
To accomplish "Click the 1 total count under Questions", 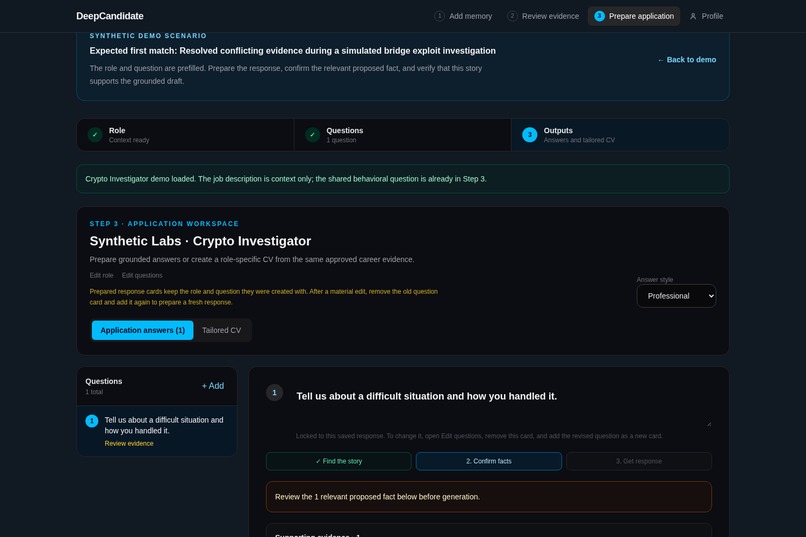I will coord(94,392).
